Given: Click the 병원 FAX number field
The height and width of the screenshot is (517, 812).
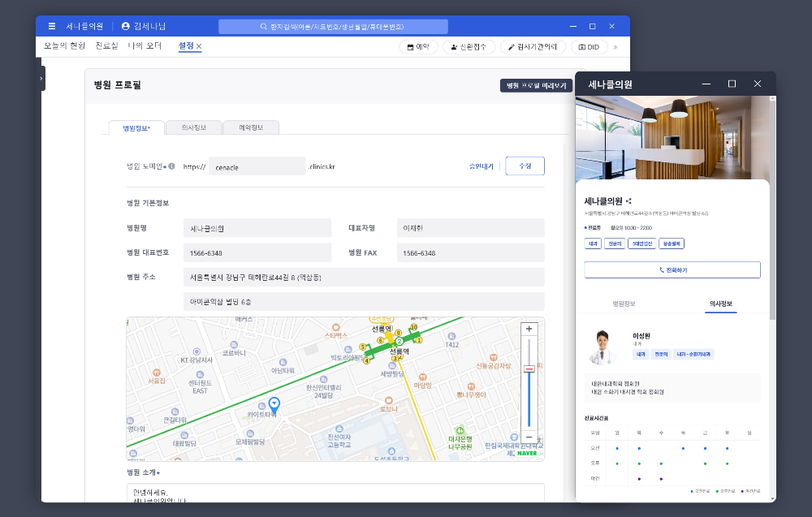Looking at the screenshot, I should point(471,252).
